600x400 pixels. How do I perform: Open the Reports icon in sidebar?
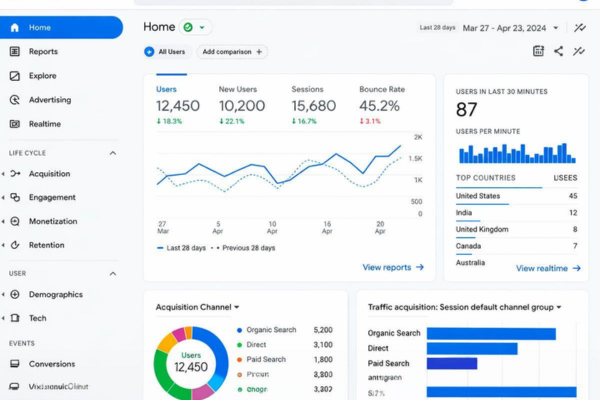pyautogui.click(x=15, y=51)
